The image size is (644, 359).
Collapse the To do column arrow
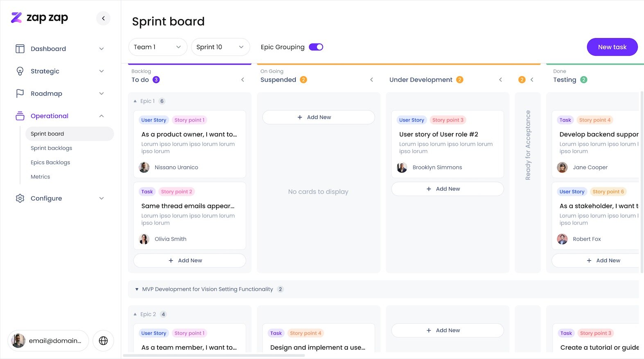[x=242, y=80]
